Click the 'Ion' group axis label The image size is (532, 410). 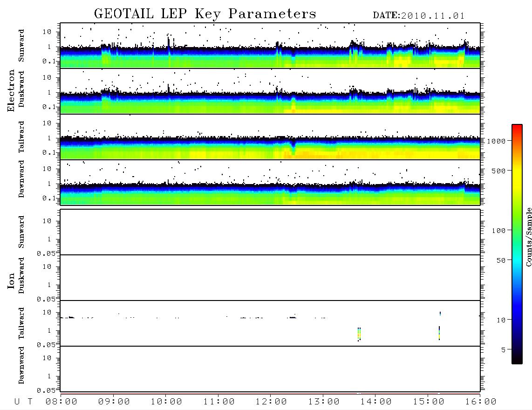11,280
